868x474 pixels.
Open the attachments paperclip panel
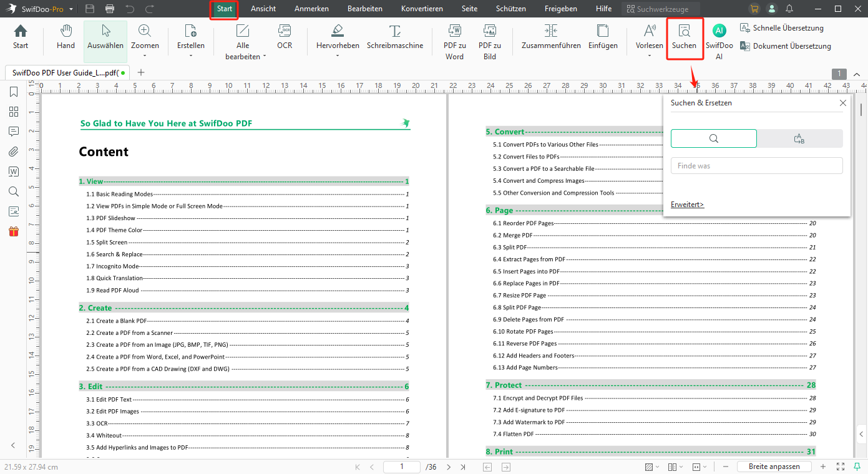pos(13,152)
